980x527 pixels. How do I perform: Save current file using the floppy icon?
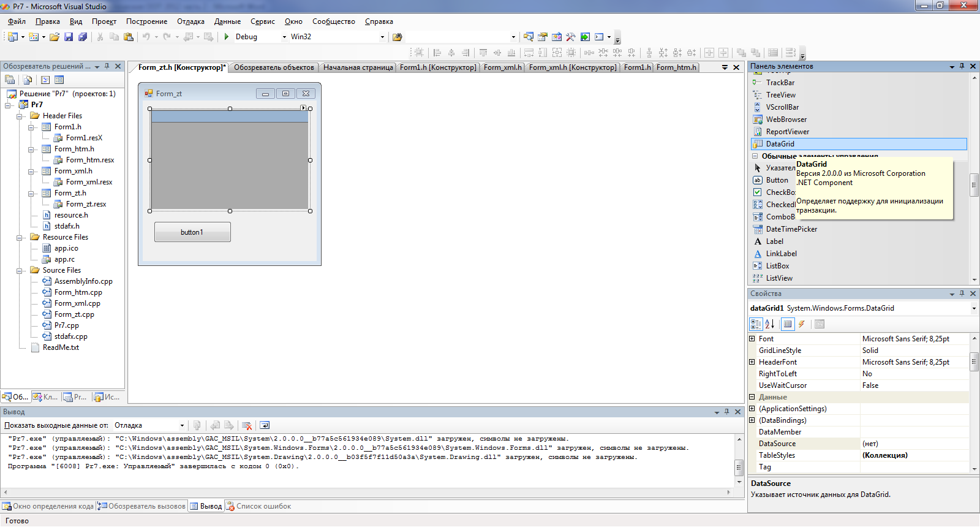[69, 37]
